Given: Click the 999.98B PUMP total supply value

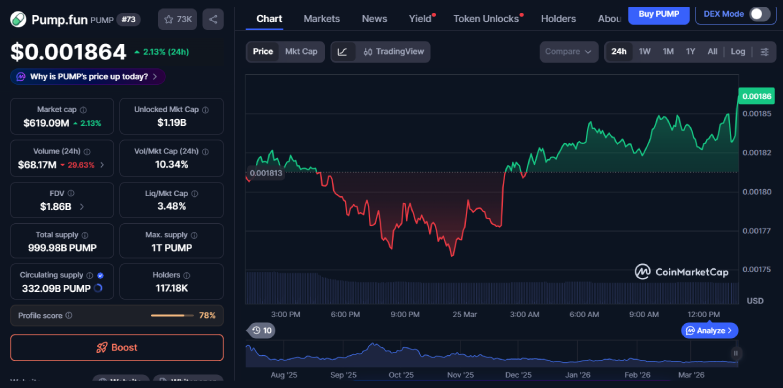Looking at the screenshot, I should (62, 248).
